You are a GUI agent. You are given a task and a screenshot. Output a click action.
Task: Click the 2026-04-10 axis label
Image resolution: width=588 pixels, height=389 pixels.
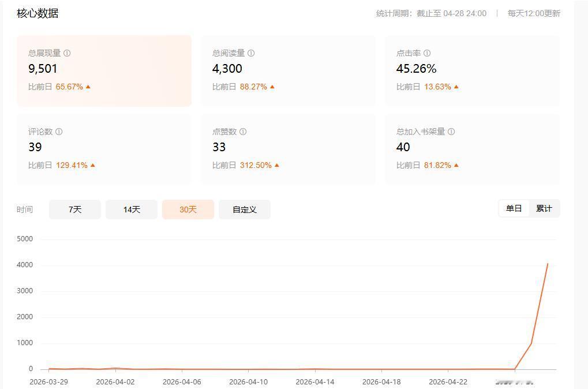tap(248, 382)
